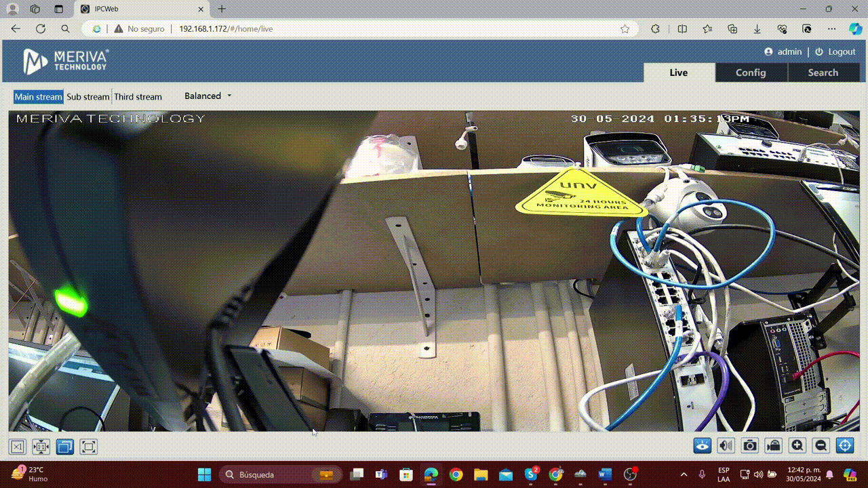Set video to original X1 size
This screenshot has height=488, width=868.
[18, 447]
